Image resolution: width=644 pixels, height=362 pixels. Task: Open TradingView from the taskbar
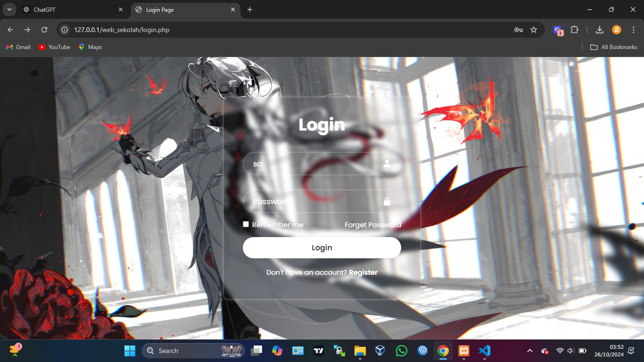click(x=319, y=351)
